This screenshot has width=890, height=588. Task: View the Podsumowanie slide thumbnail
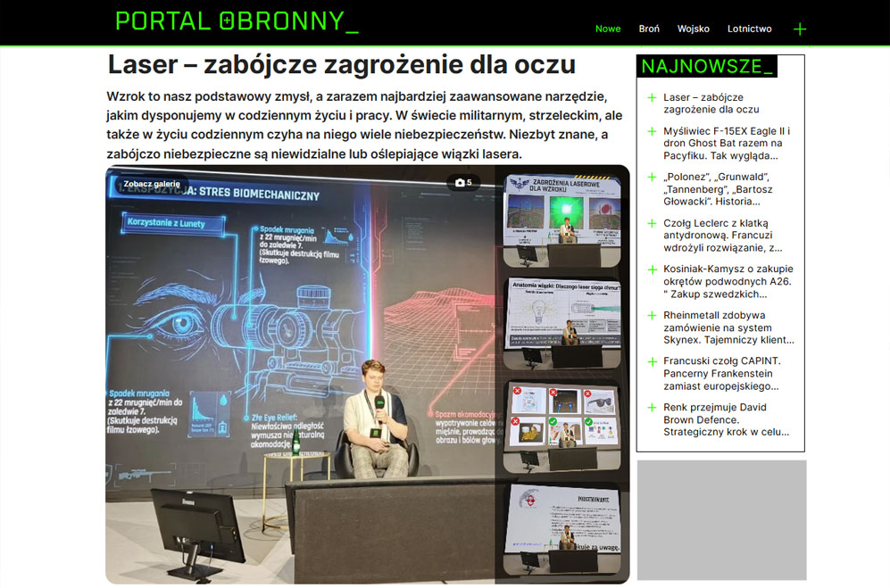(561, 530)
